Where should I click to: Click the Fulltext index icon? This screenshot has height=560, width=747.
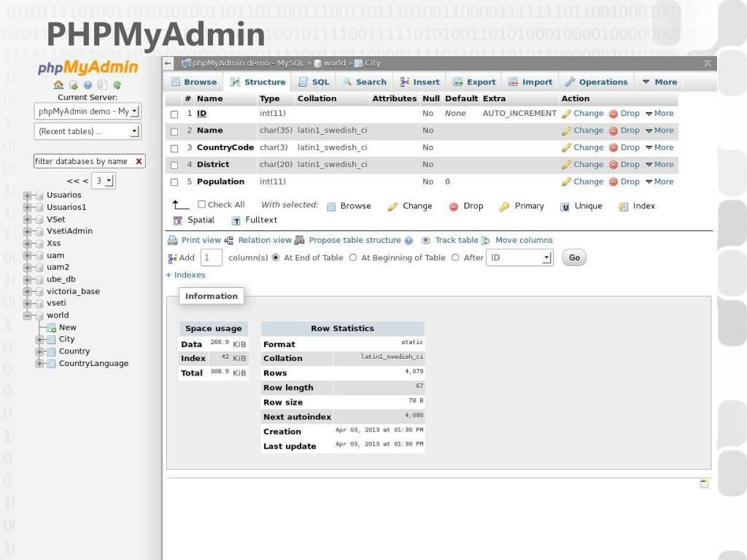tap(236, 220)
